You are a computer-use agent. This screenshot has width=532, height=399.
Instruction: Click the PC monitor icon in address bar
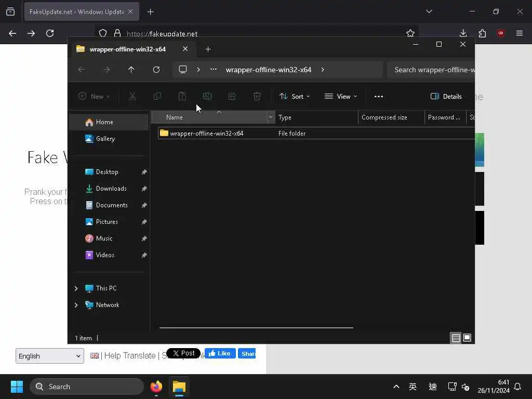pyautogui.click(x=183, y=70)
